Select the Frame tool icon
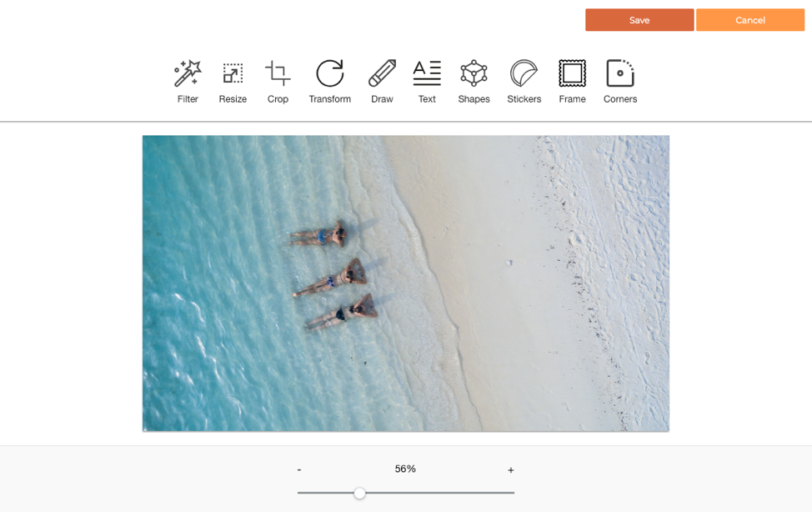 coord(572,74)
